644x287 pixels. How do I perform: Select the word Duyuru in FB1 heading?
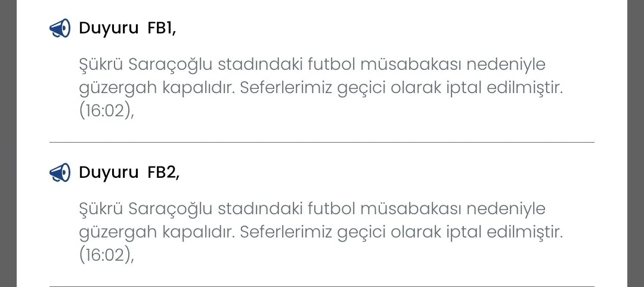coord(109,28)
